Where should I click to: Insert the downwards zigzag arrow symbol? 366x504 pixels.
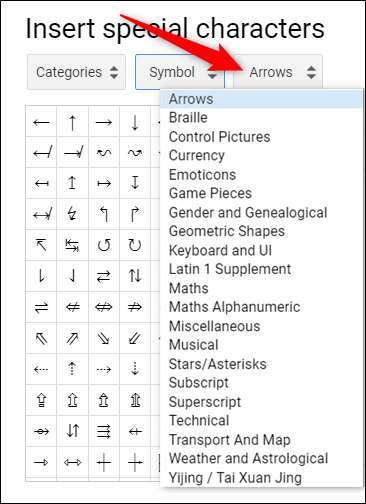click(x=72, y=214)
